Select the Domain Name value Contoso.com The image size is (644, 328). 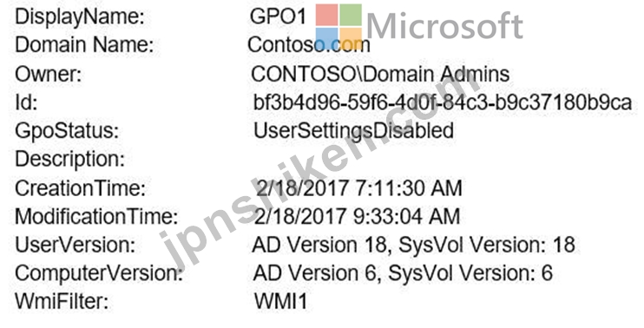coord(309,44)
